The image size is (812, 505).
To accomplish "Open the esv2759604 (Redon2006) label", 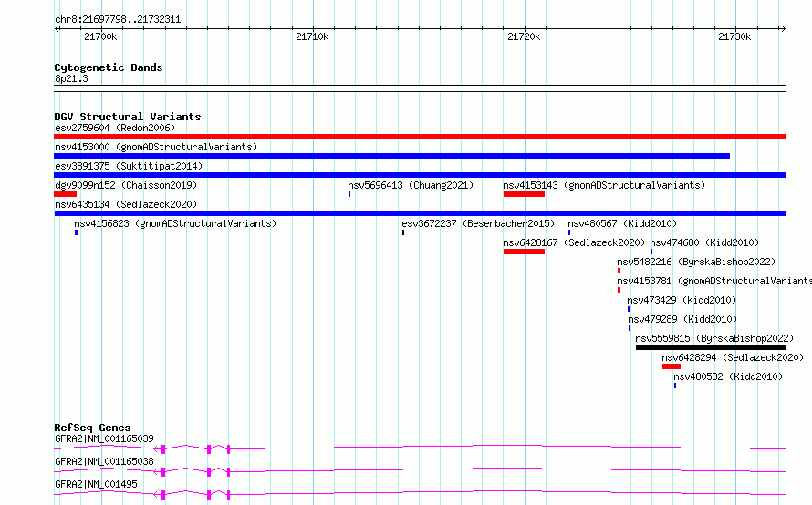I will point(115,128).
